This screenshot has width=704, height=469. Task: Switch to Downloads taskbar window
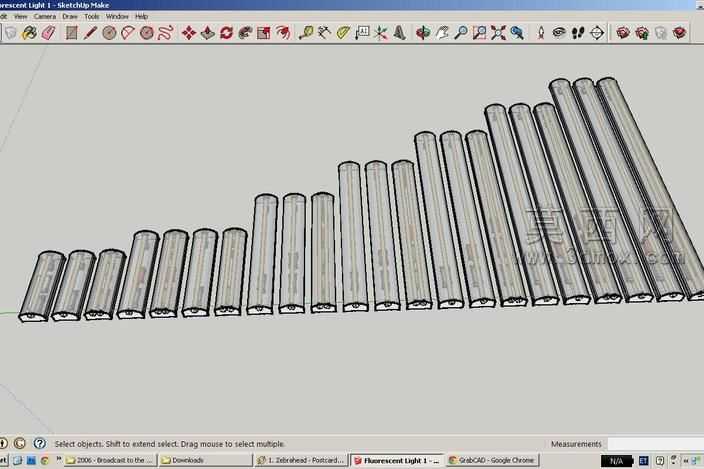click(x=206, y=460)
